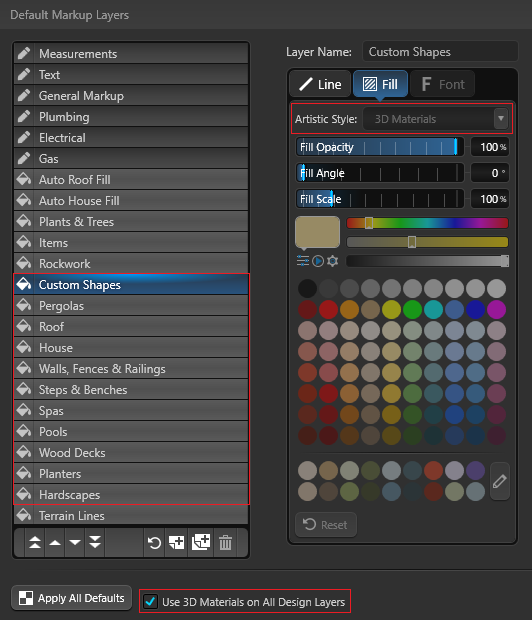Pick the black swatch in the gray row

tap(307, 288)
